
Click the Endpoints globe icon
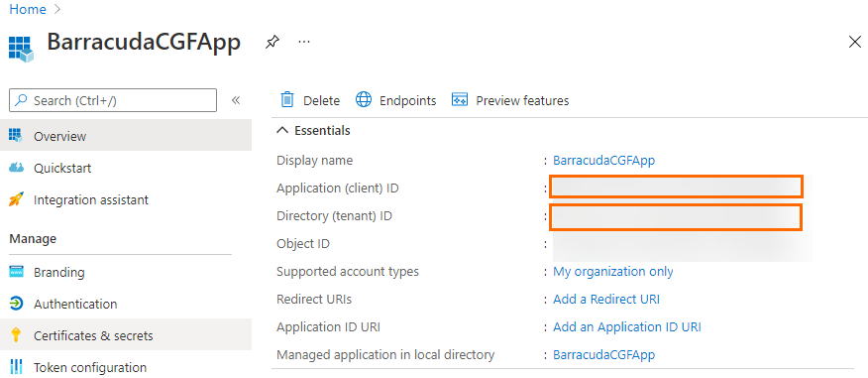tap(363, 100)
